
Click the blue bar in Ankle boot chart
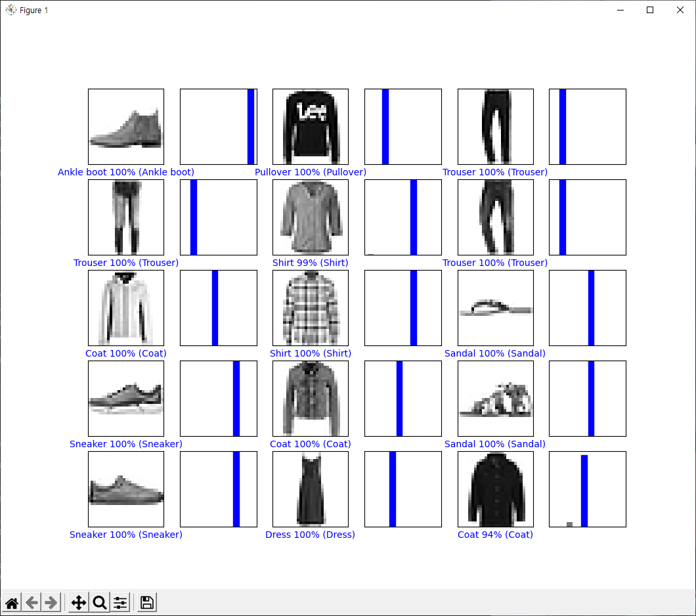click(x=251, y=127)
